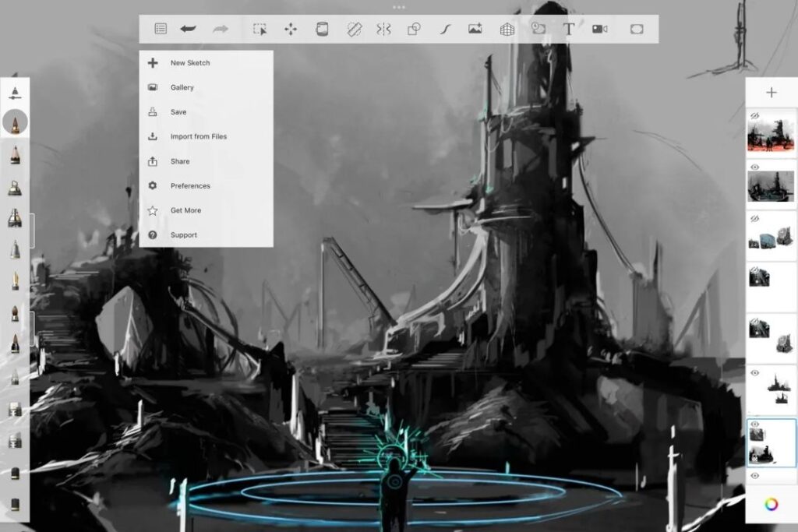The image size is (798, 532).
Task: Open Gallery from the menu
Action: point(182,87)
